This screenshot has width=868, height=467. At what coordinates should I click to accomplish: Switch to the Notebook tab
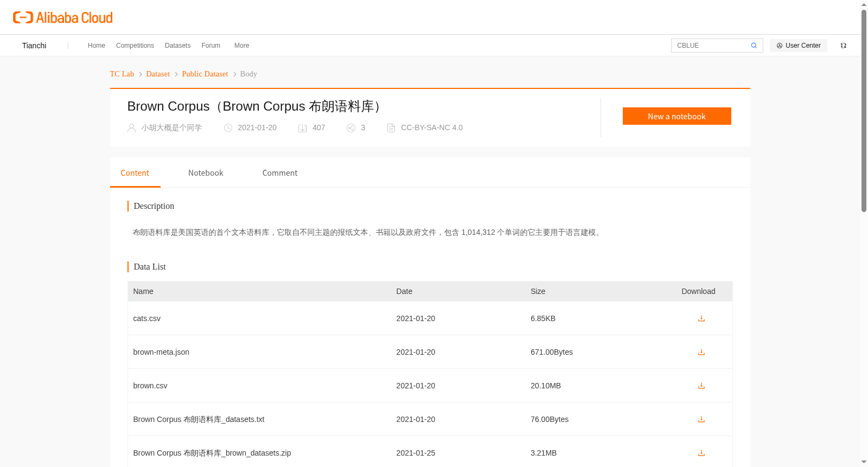click(206, 173)
